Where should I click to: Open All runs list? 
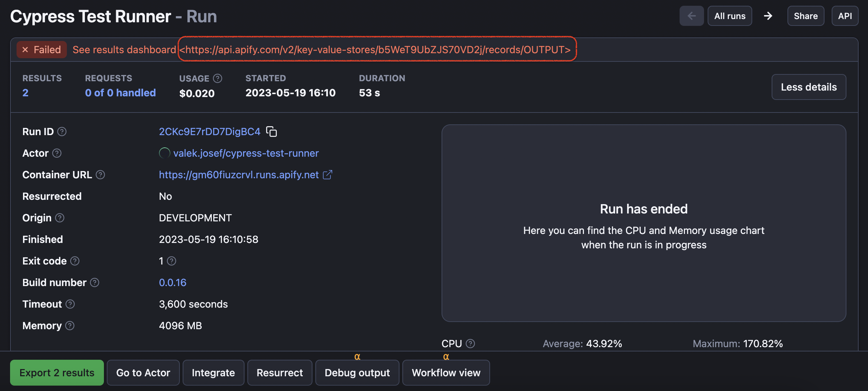click(x=730, y=16)
